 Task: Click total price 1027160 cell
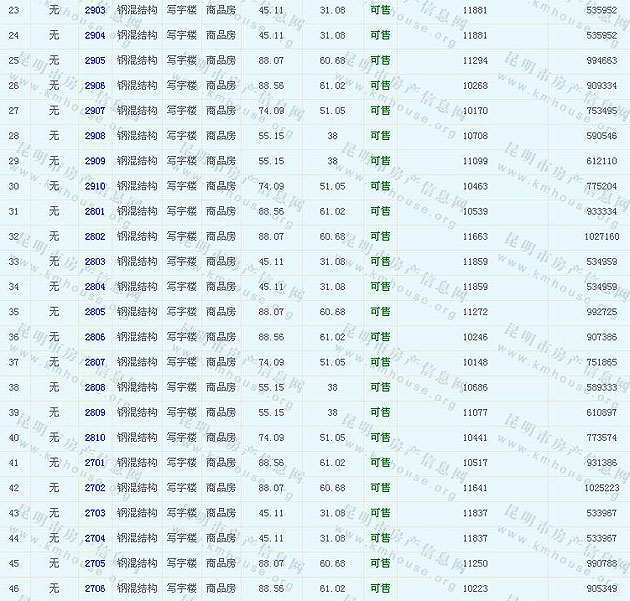pos(601,236)
